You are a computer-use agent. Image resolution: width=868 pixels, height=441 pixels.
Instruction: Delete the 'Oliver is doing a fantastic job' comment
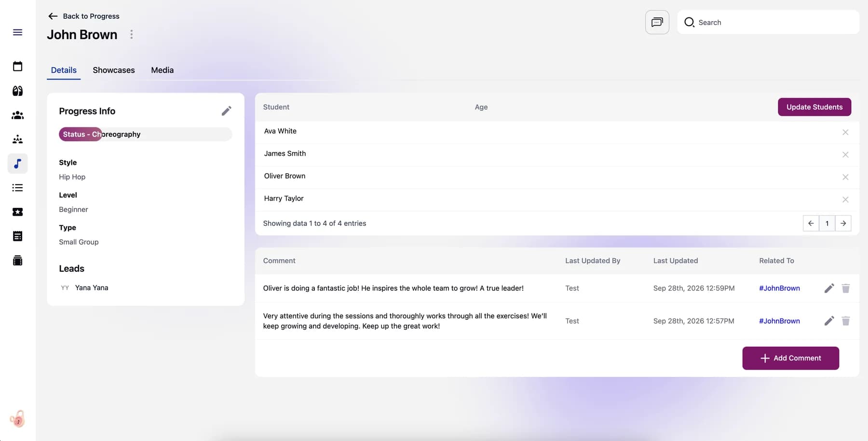845,288
